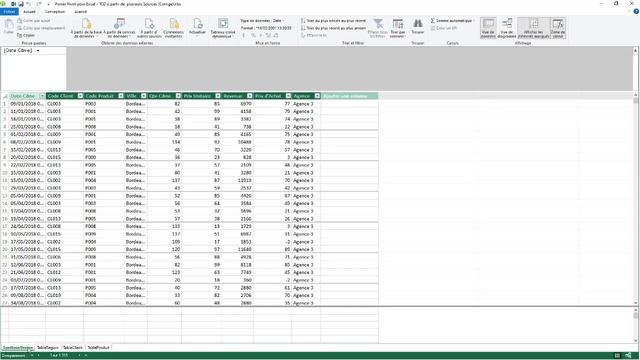This screenshot has height=360, width=640.
Task: Select row header number 5
Action: (4, 134)
